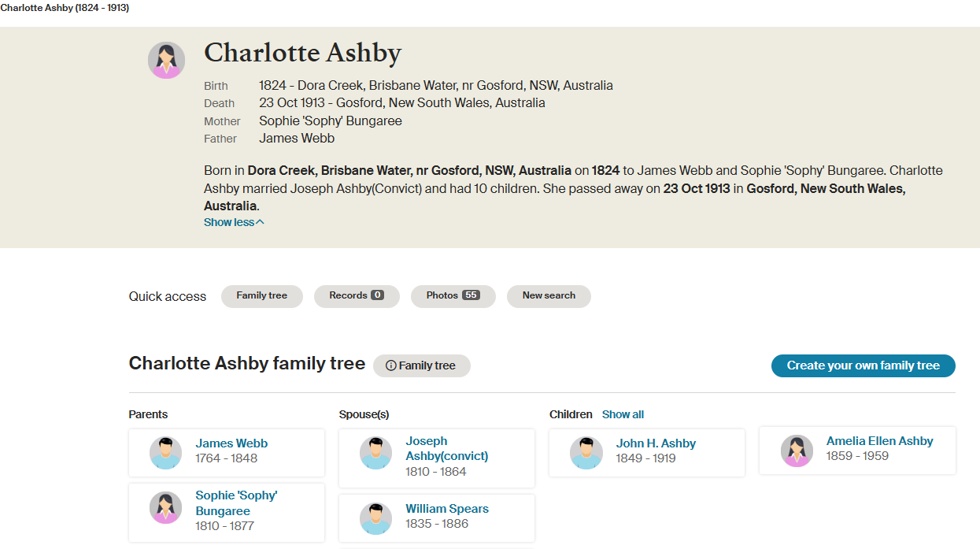
Task: Expand children list with Show all
Action: 623,414
